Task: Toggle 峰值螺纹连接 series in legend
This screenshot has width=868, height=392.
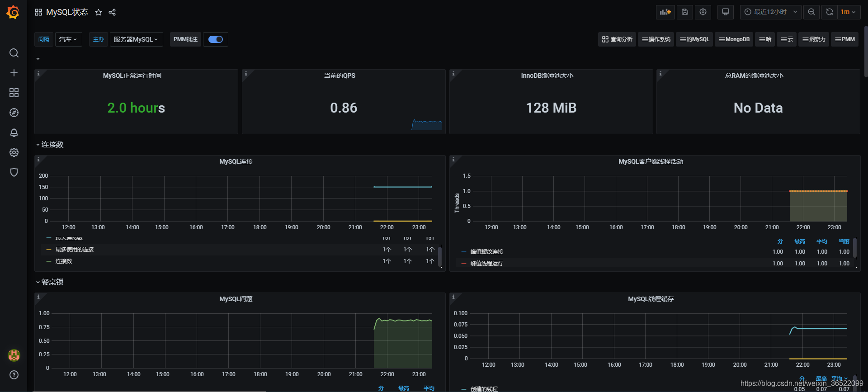Action: tap(486, 252)
